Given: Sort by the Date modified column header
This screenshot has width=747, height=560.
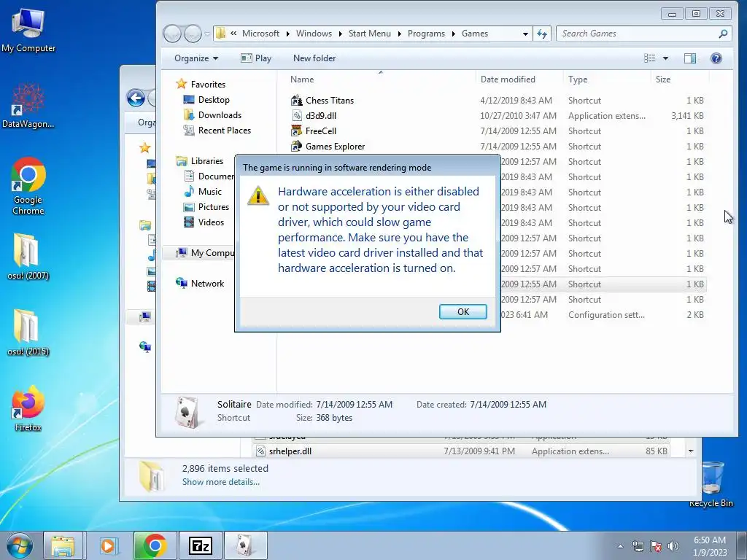Looking at the screenshot, I should (x=508, y=79).
